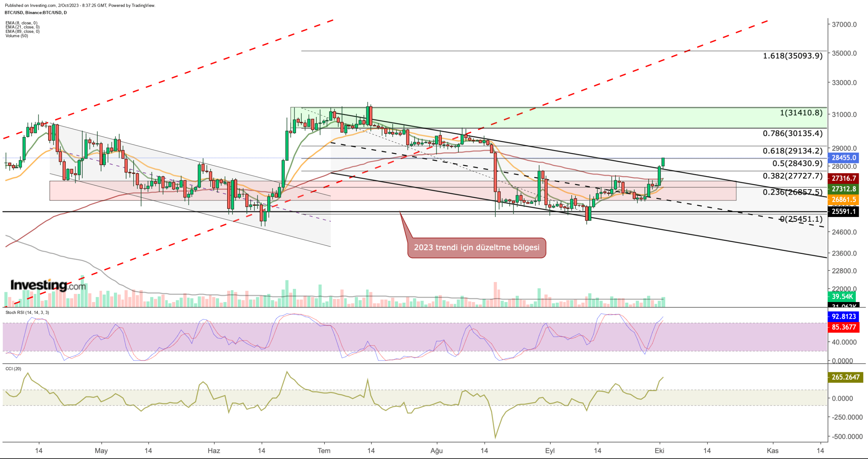The image size is (868, 459).
Task: Click the black 25591.1 support price tag
Action: coord(843,212)
